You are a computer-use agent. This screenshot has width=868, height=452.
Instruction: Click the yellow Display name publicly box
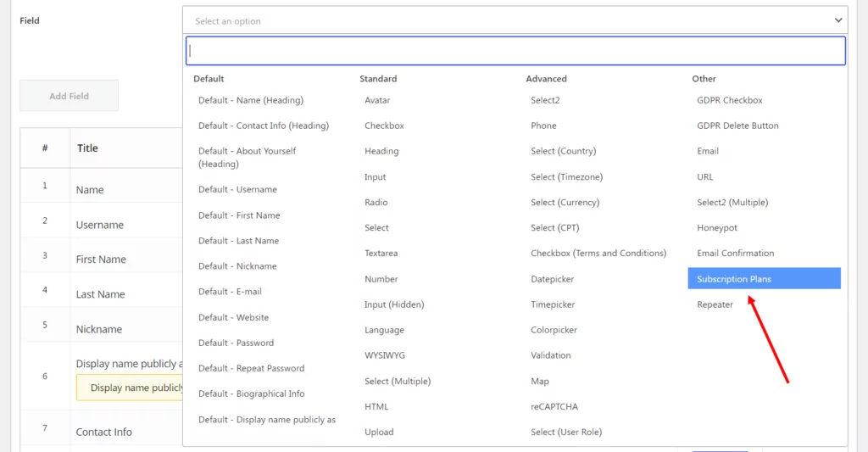130,388
